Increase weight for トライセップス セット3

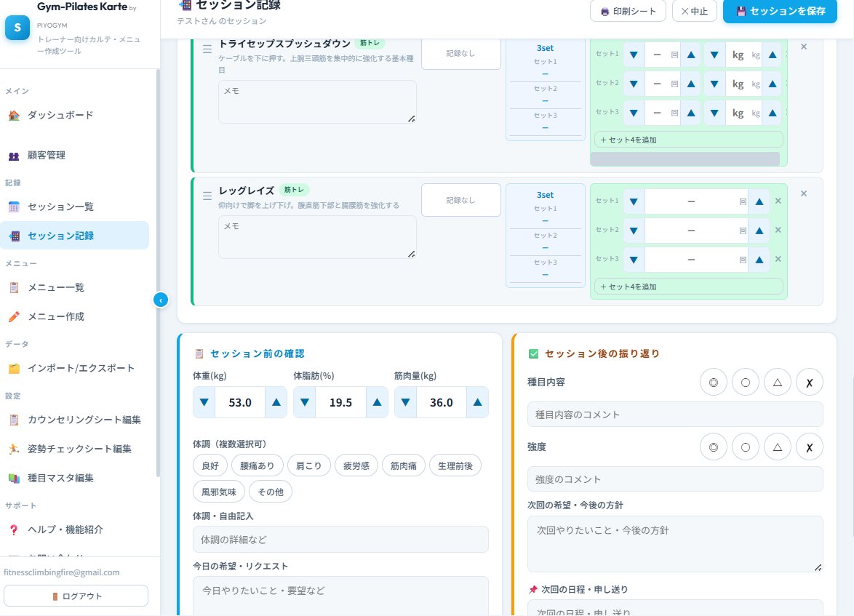(x=773, y=113)
